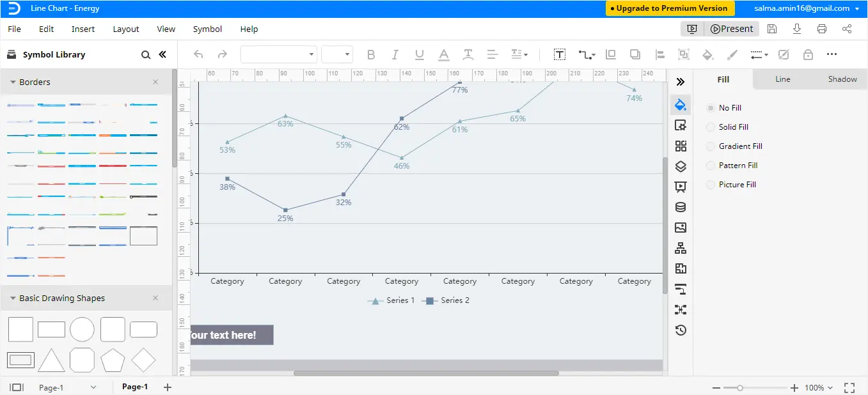Open the font family dropdown
868x395 pixels.
(279, 54)
